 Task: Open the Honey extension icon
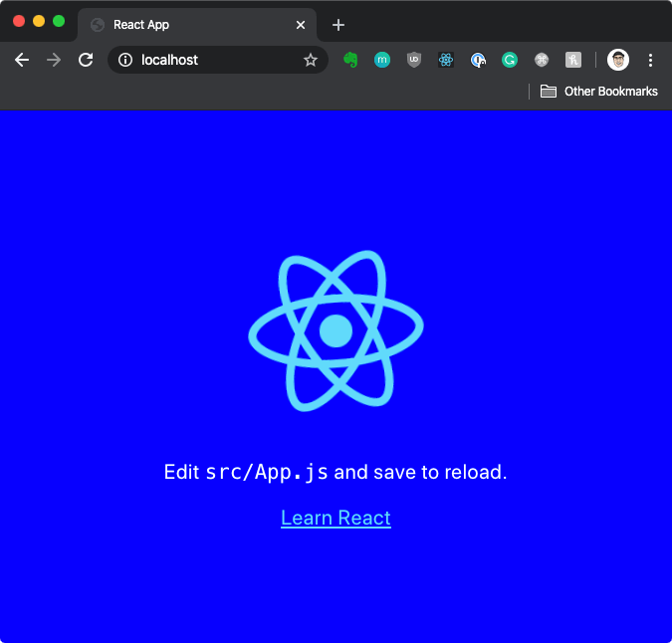tap(573, 60)
